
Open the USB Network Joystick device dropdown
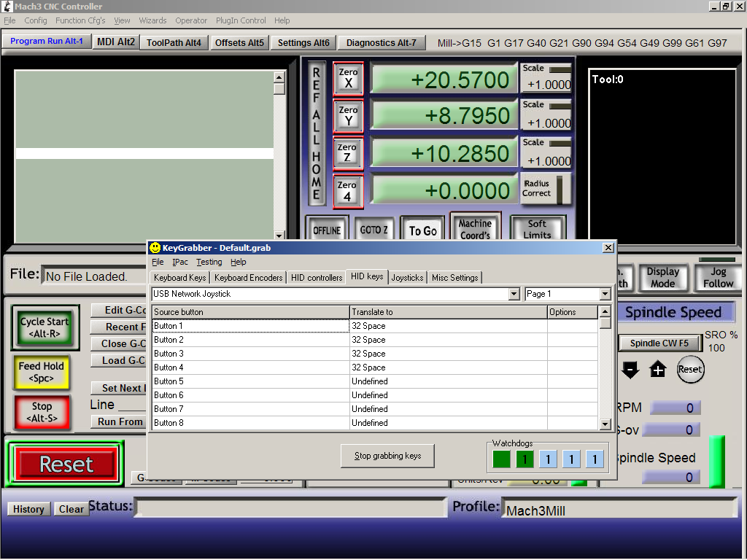tap(514, 294)
